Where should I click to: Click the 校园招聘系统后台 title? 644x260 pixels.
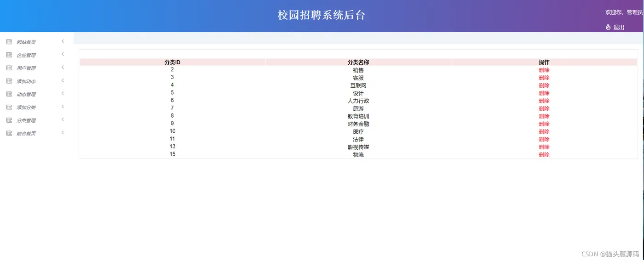(322, 15)
